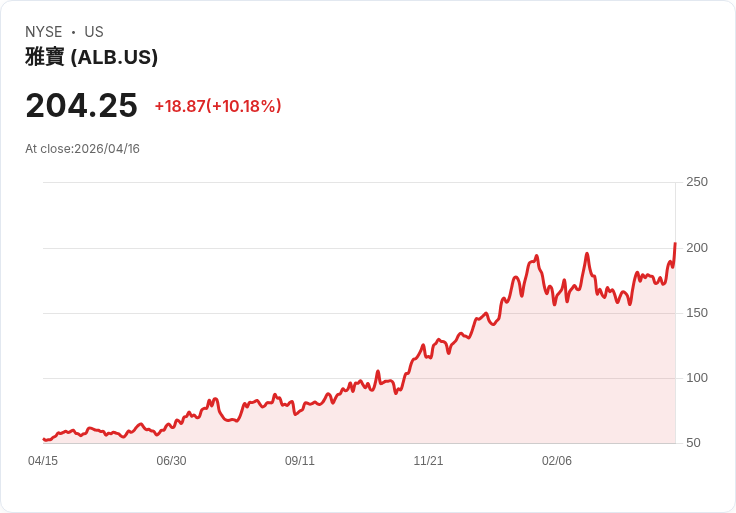Select the 11/21 date axis label
Screen dimensions: 736x513
coord(428,460)
